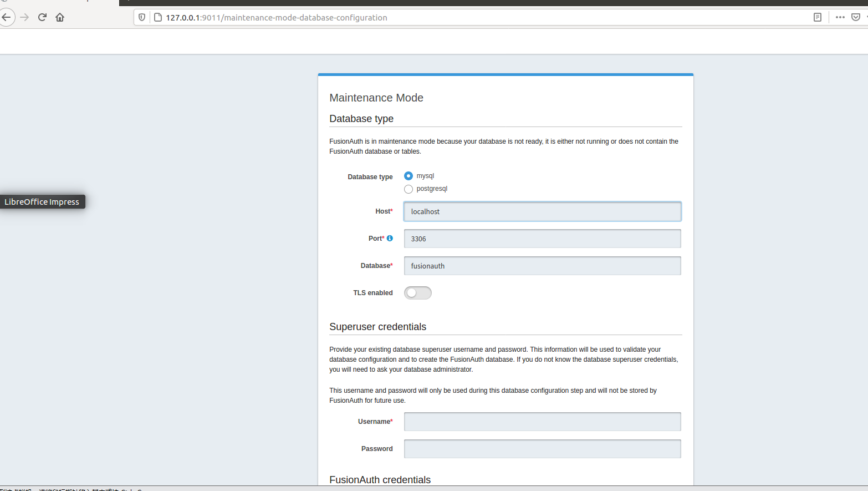Click the LibreOffice Impress tooltip label

[42, 202]
